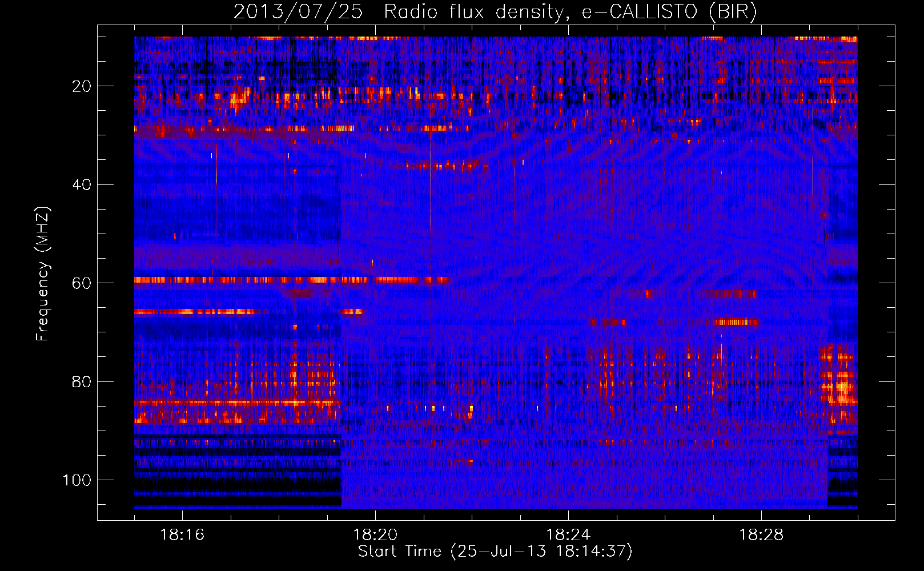924x571 pixels.
Task: Click the 60 MHz frequency tick label
Action: pyautogui.click(x=82, y=283)
